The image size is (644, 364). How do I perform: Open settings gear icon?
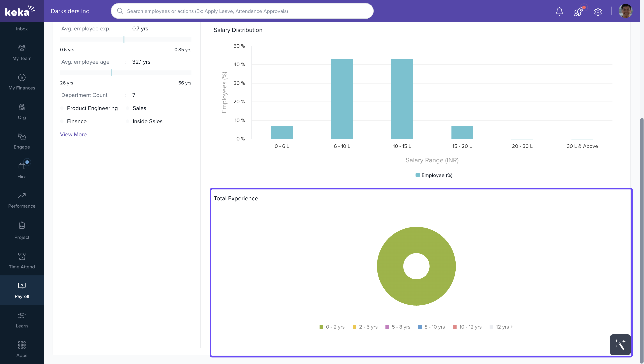tap(598, 12)
